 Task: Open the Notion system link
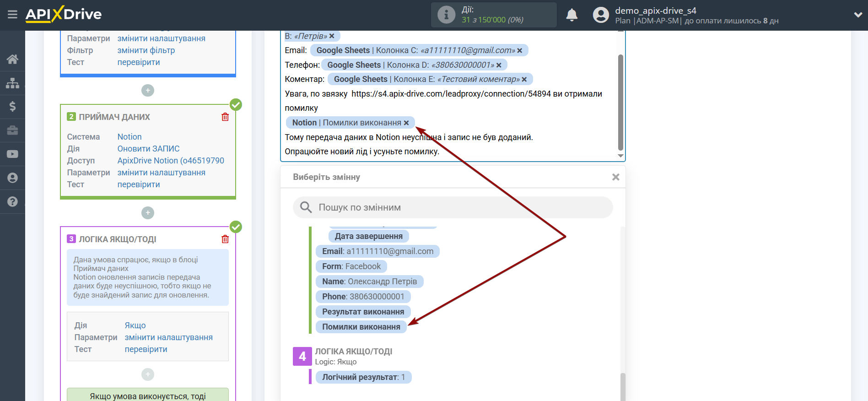(129, 137)
